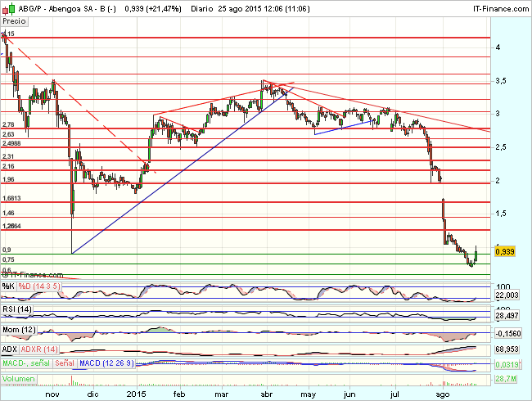Click the 0,9 green support label

click(7, 250)
